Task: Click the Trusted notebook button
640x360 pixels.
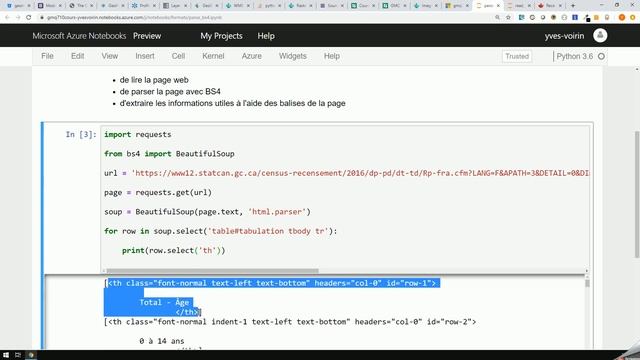Action: pos(517,56)
